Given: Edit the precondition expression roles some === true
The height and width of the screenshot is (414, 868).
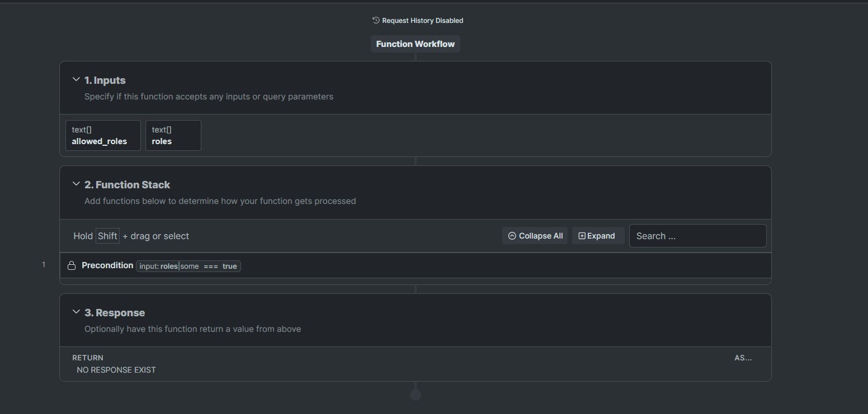Looking at the screenshot, I should pos(188,267).
